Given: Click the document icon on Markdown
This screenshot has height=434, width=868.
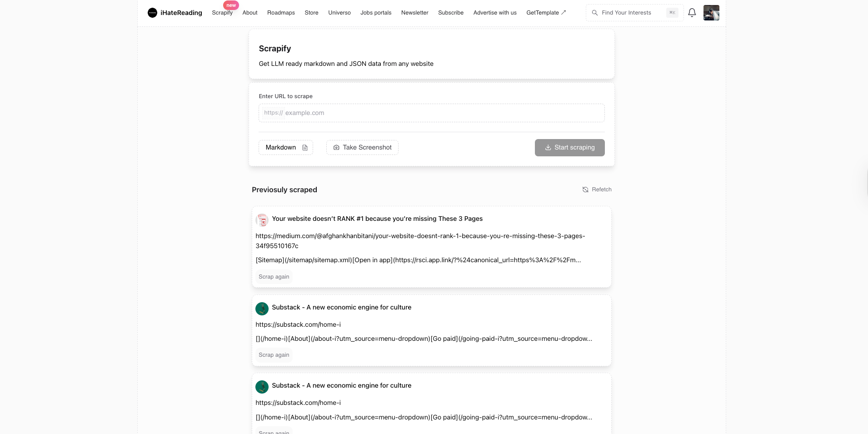Looking at the screenshot, I should tap(305, 148).
